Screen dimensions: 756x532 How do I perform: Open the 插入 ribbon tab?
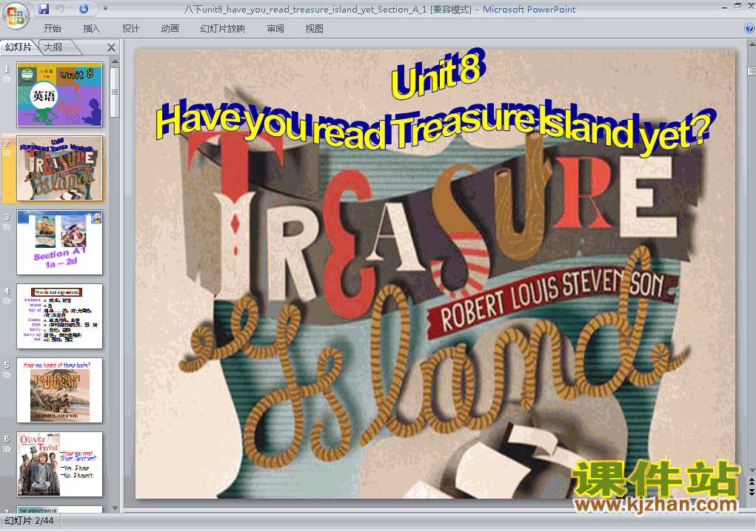point(92,29)
